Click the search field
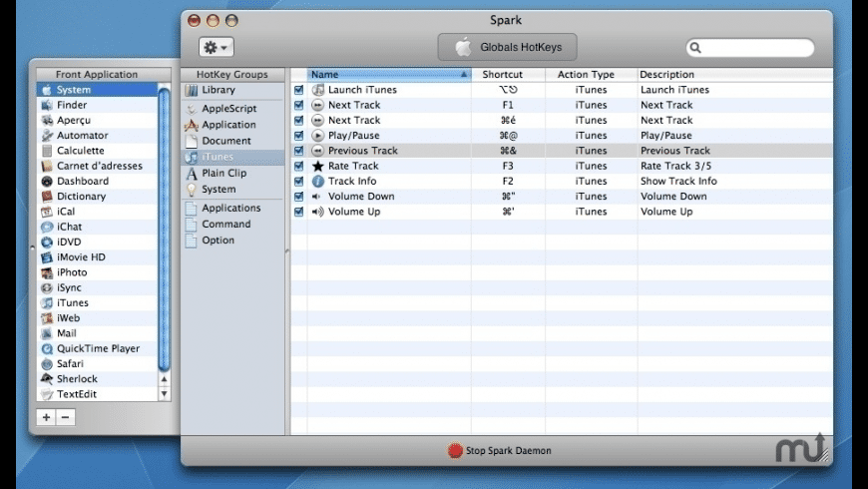 (754, 47)
